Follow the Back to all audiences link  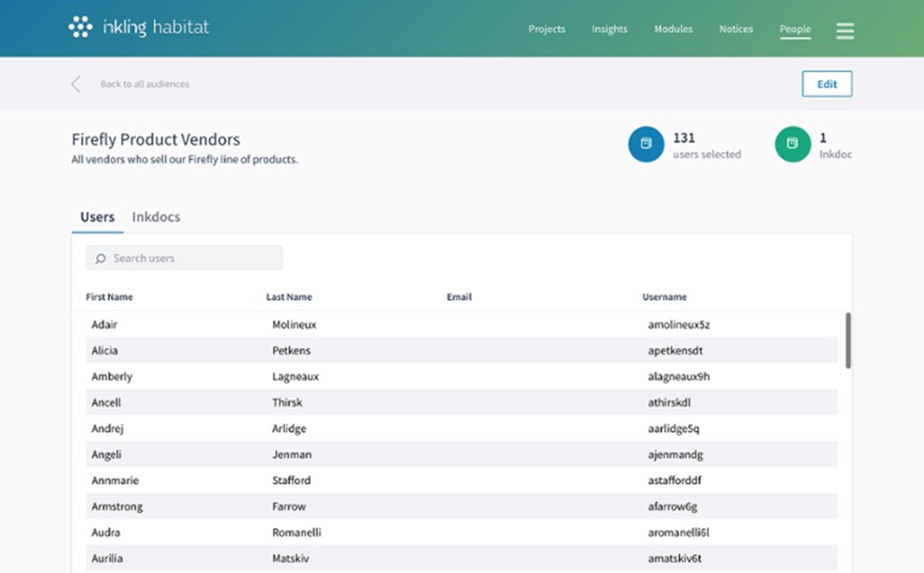click(x=144, y=84)
